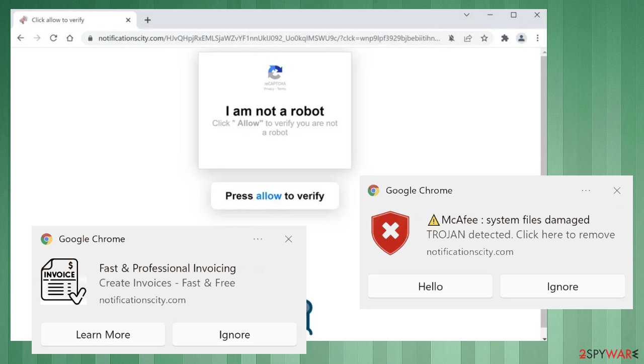This screenshot has height=364, width=644.
Task: Click the red McAfee shield alert icon
Action: (x=390, y=233)
